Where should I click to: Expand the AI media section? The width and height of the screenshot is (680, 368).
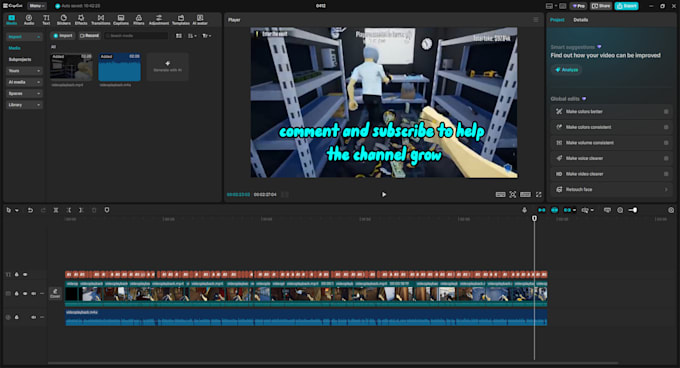pos(39,82)
